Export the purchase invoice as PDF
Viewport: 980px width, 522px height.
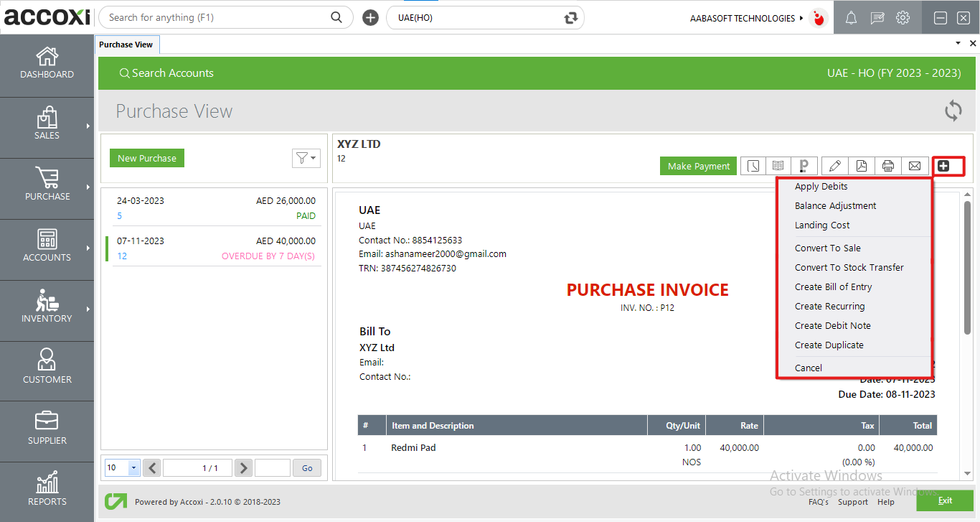click(861, 166)
